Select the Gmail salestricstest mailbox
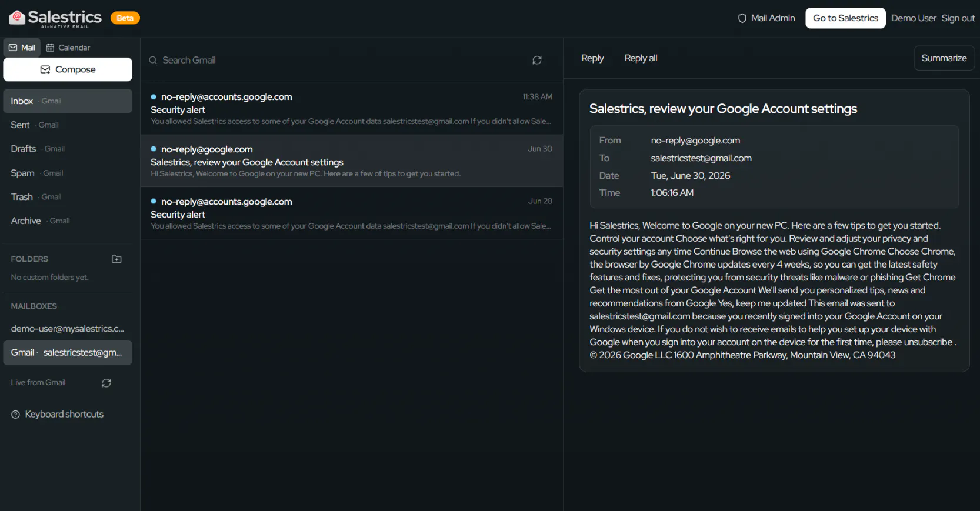Viewport: 980px width, 511px height. tap(68, 353)
